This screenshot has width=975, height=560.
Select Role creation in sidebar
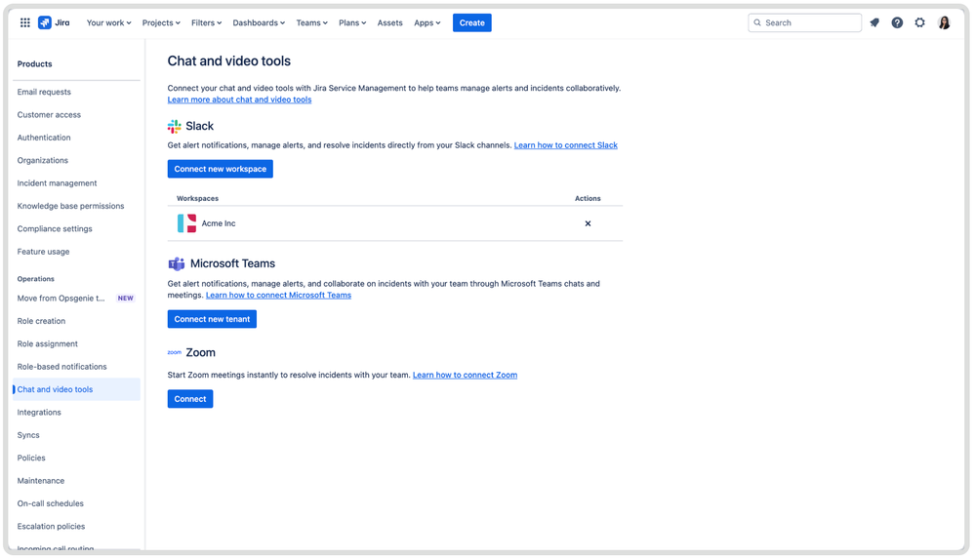pos(76,321)
